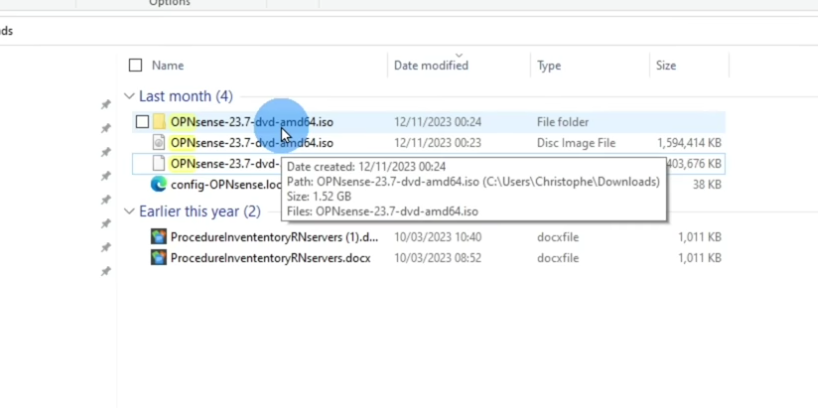The image size is (818, 408).
Task: Click icon of ProcedureInvententoryRNservers (1) file
Action: click(158, 237)
